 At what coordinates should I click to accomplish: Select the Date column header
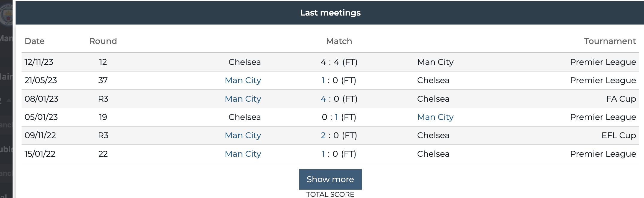pyautogui.click(x=34, y=41)
